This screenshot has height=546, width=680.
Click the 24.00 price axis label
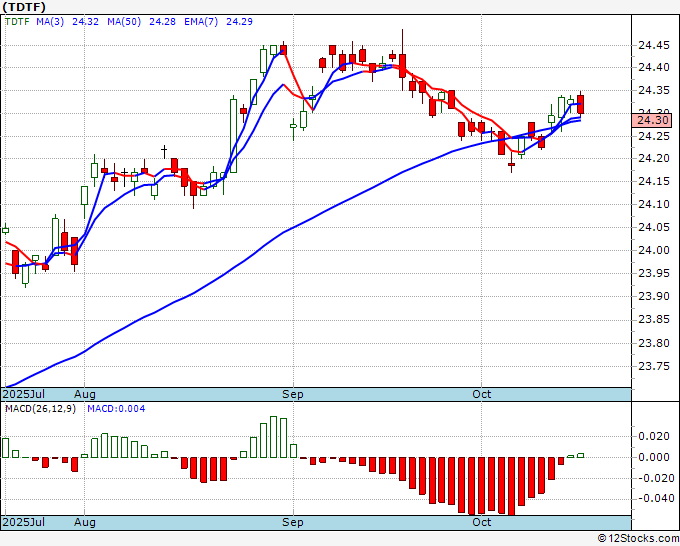(x=654, y=250)
